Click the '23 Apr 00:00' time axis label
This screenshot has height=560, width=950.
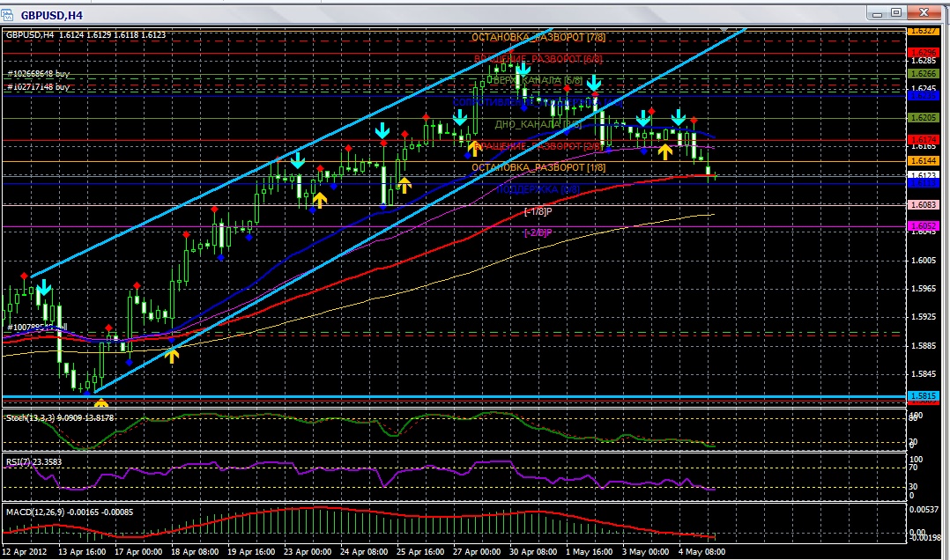pyautogui.click(x=308, y=552)
